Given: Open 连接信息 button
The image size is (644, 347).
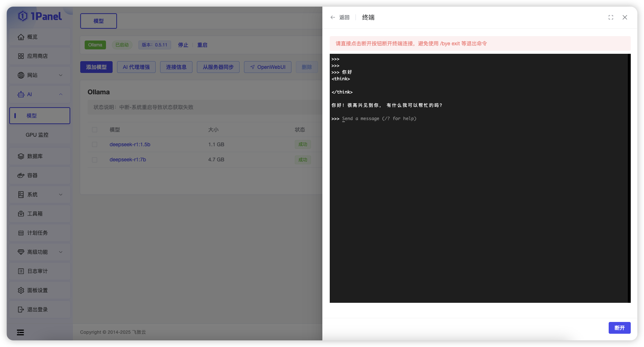Looking at the screenshot, I should 176,67.
